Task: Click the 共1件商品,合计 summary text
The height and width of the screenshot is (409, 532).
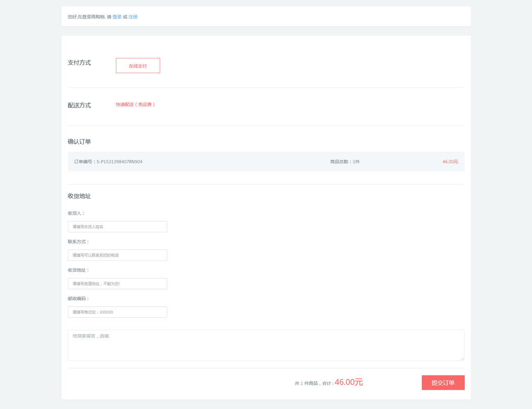Action: click(x=314, y=383)
